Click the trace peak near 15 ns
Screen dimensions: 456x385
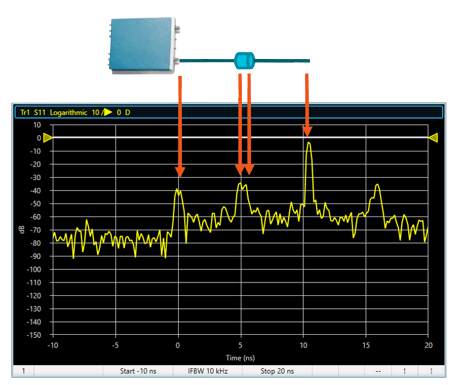click(x=377, y=185)
